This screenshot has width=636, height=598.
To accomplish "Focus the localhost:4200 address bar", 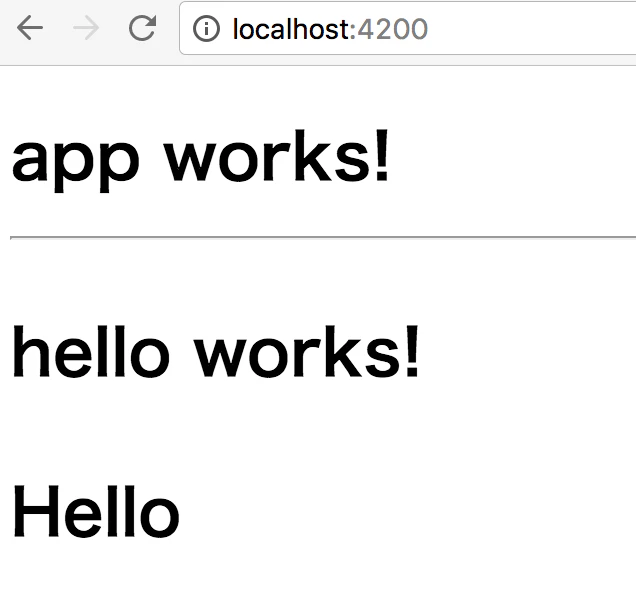I will (x=408, y=28).
